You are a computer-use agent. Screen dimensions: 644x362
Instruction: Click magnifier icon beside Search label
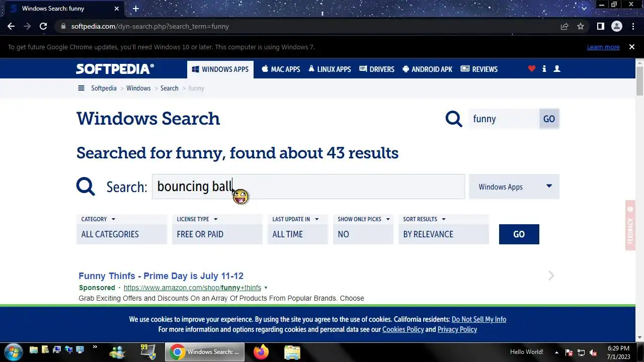click(86, 187)
